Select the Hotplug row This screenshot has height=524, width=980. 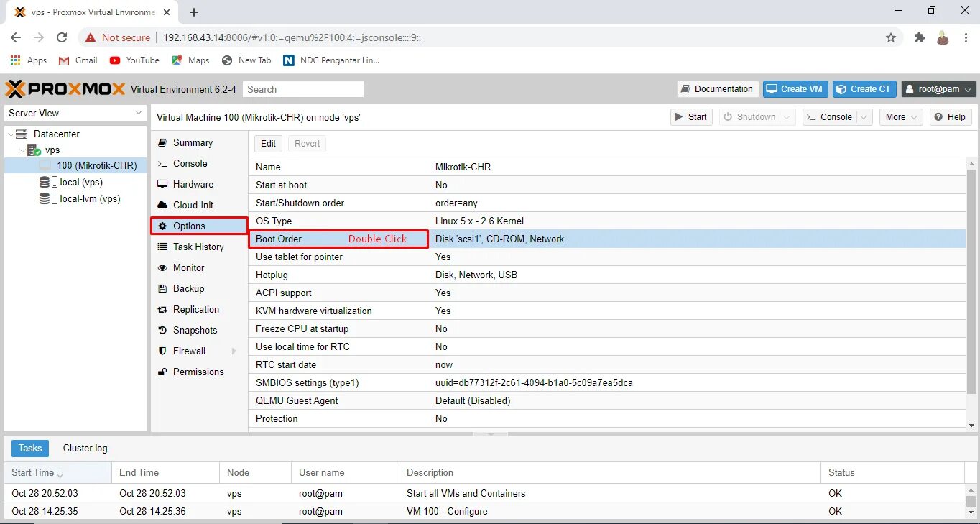point(607,275)
